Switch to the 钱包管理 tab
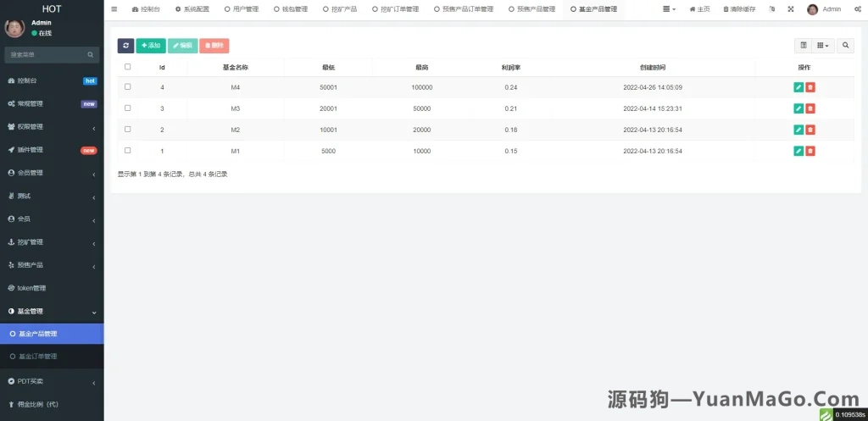This screenshot has height=421, width=868. click(291, 9)
